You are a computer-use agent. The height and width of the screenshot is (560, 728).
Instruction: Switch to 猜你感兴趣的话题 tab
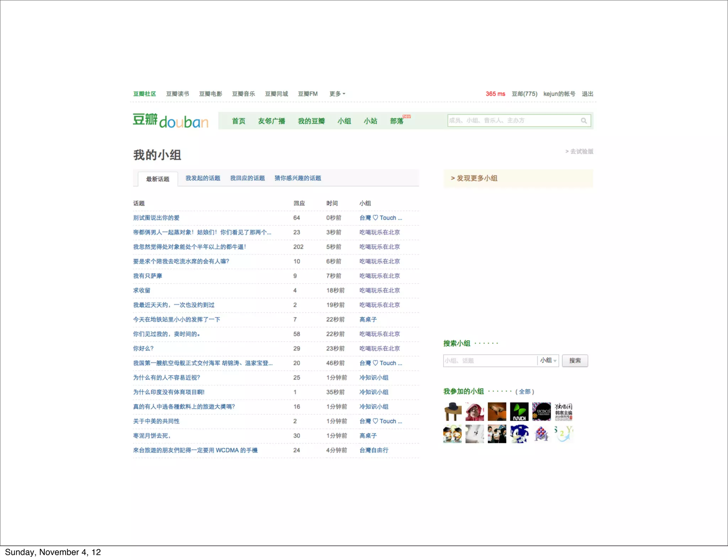pos(298,178)
